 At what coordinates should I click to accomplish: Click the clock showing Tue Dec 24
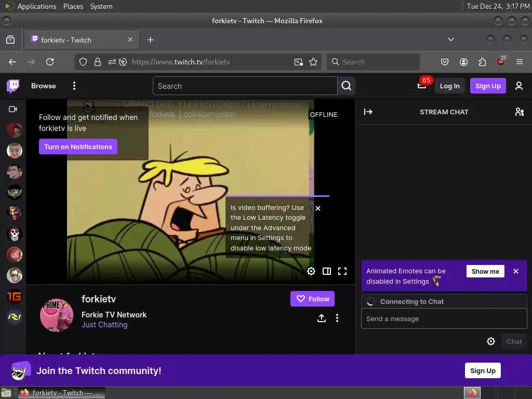(498, 6)
